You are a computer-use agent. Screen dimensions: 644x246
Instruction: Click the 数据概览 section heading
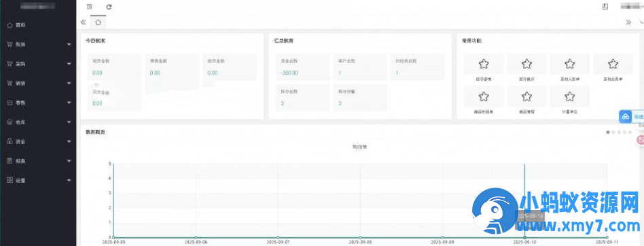pyautogui.click(x=95, y=133)
